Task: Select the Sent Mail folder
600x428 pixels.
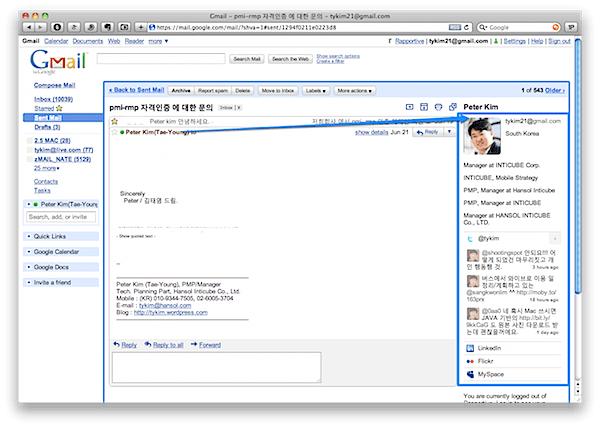Action: pos(50,118)
